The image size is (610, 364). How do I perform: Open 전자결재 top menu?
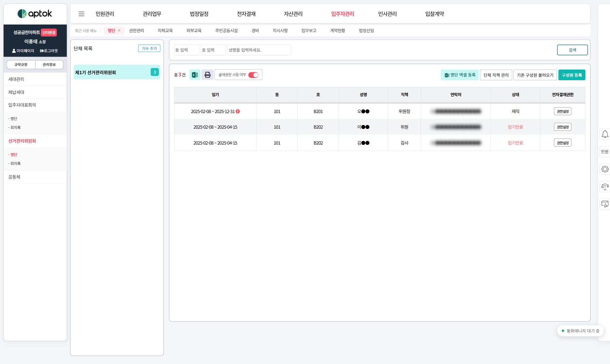[x=246, y=14]
